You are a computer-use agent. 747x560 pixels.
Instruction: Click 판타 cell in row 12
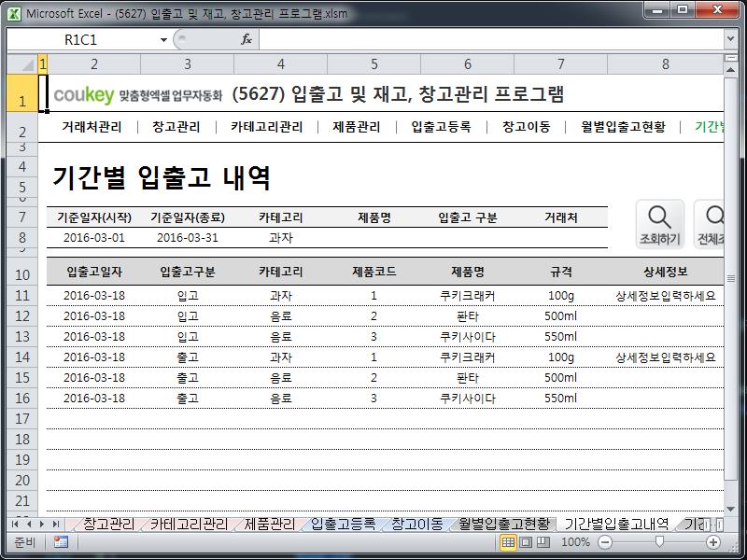point(468,316)
